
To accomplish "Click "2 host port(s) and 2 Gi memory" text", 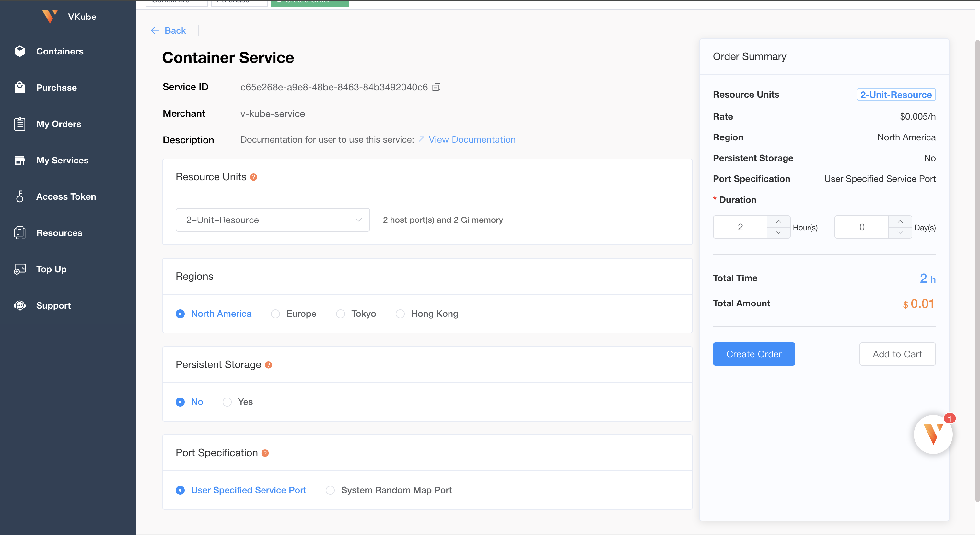I will click(x=443, y=220).
